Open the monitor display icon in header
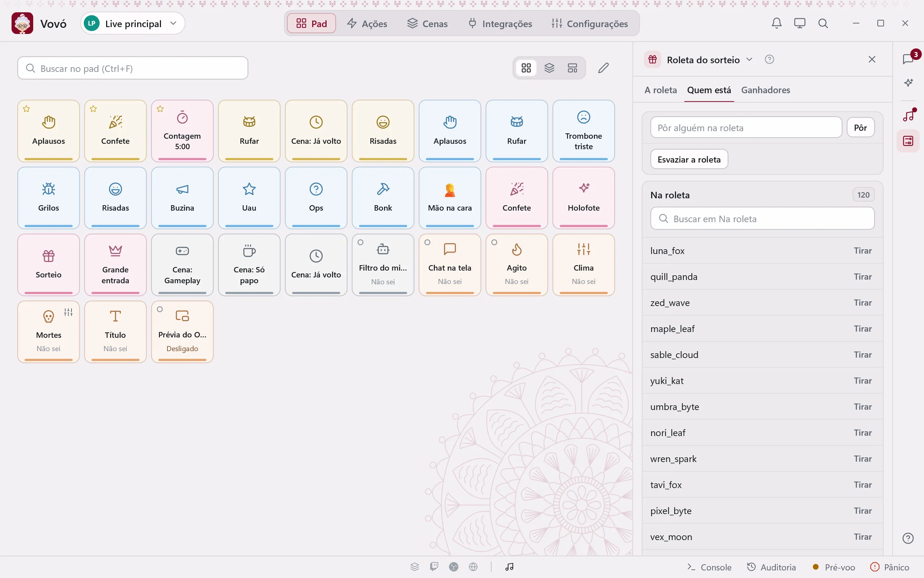Screen dimensions: 924x578 [799, 23]
